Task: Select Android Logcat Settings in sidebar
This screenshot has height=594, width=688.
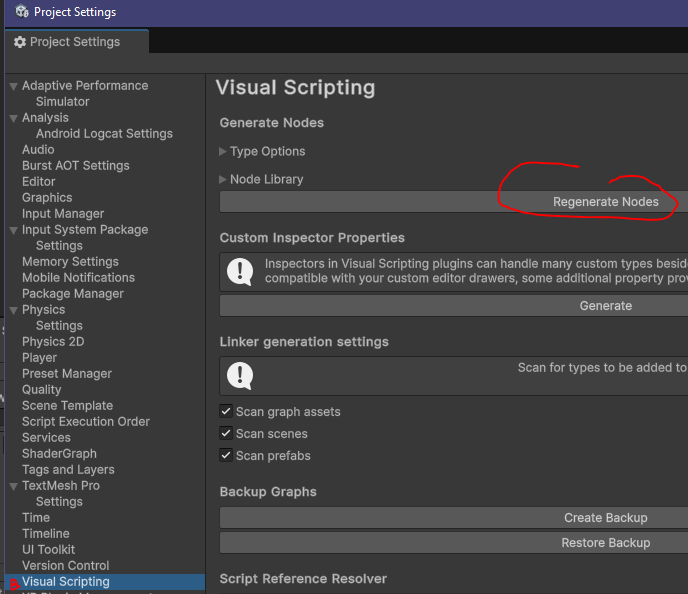Action: tap(104, 134)
